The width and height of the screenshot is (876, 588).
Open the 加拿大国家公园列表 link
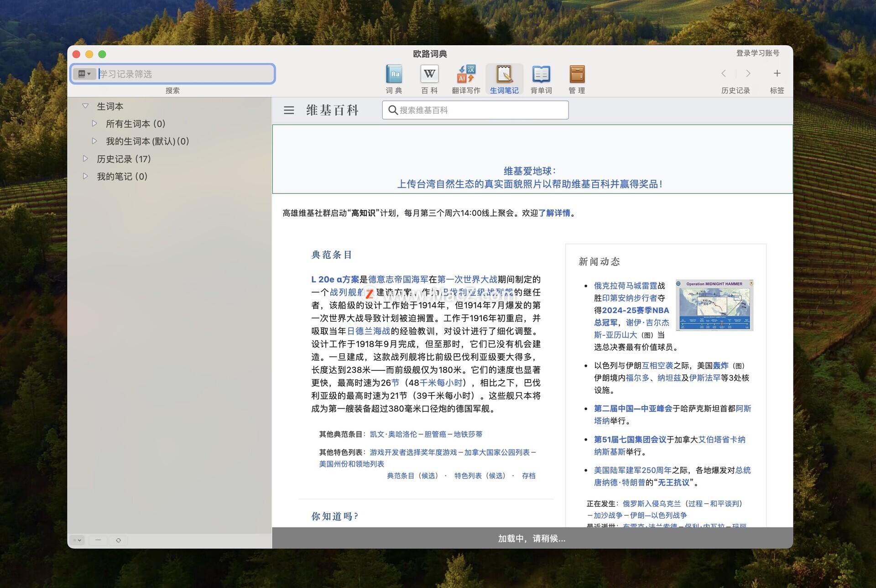497,453
